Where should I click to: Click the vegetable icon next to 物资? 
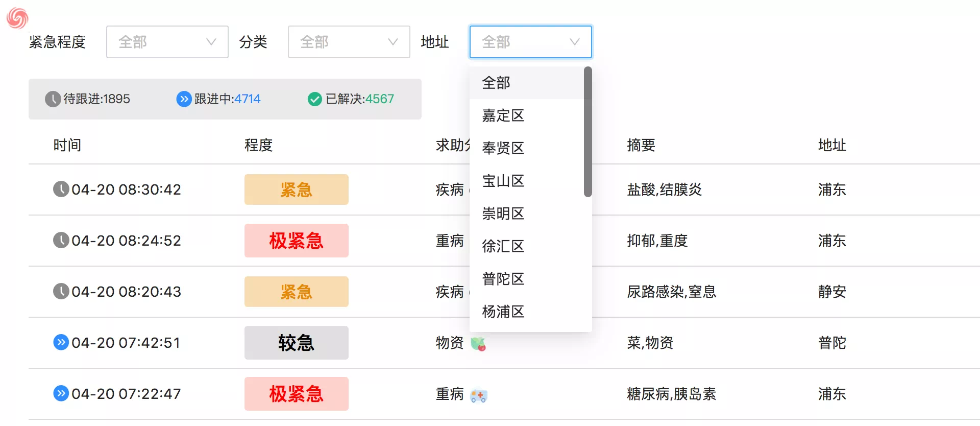[x=478, y=344]
